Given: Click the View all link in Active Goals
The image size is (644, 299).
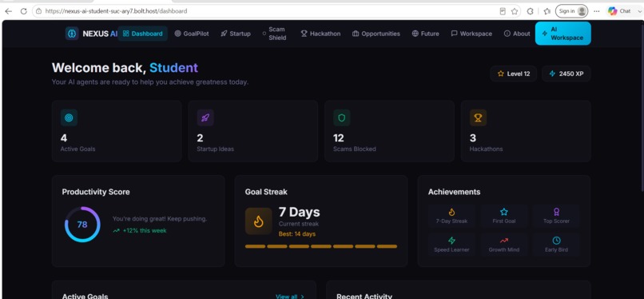Looking at the screenshot, I should tap(290, 297).
